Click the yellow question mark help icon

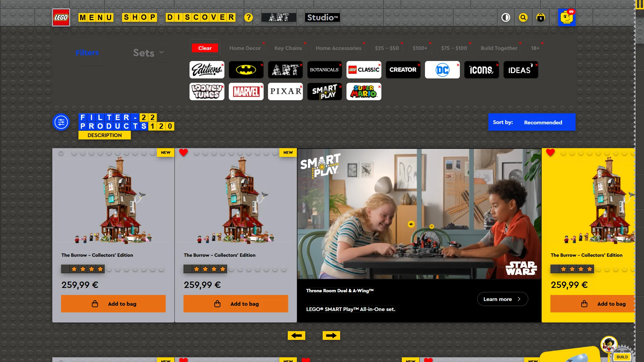pyautogui.click(x=248, y=17)
